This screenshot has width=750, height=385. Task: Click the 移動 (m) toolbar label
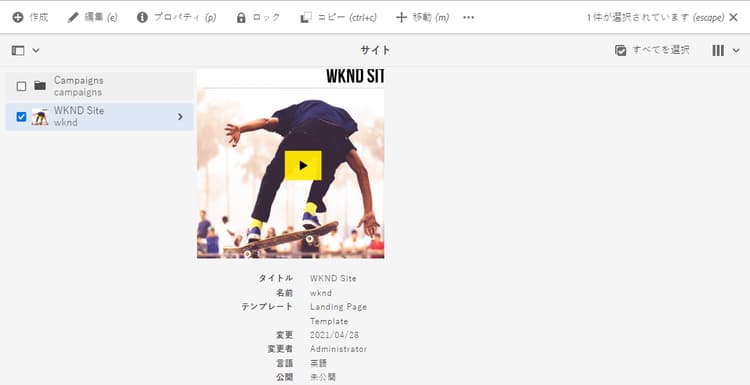click(x=430, y=18)
